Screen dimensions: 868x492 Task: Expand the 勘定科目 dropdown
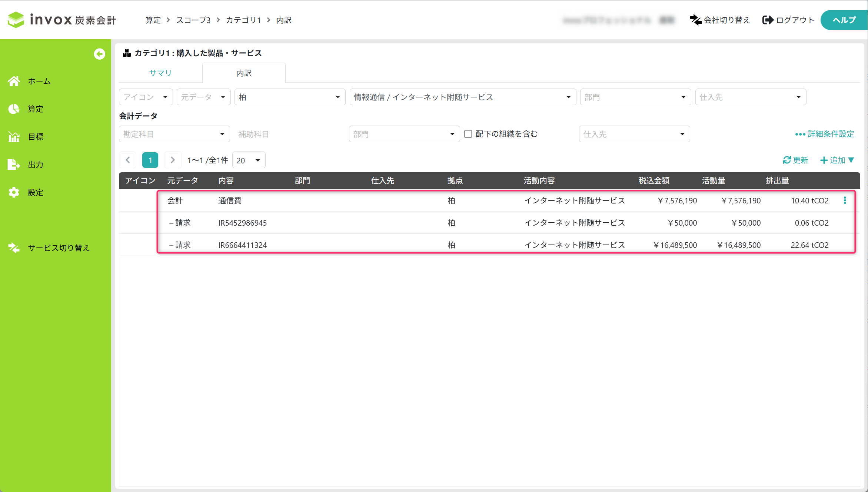click(174, 134)
